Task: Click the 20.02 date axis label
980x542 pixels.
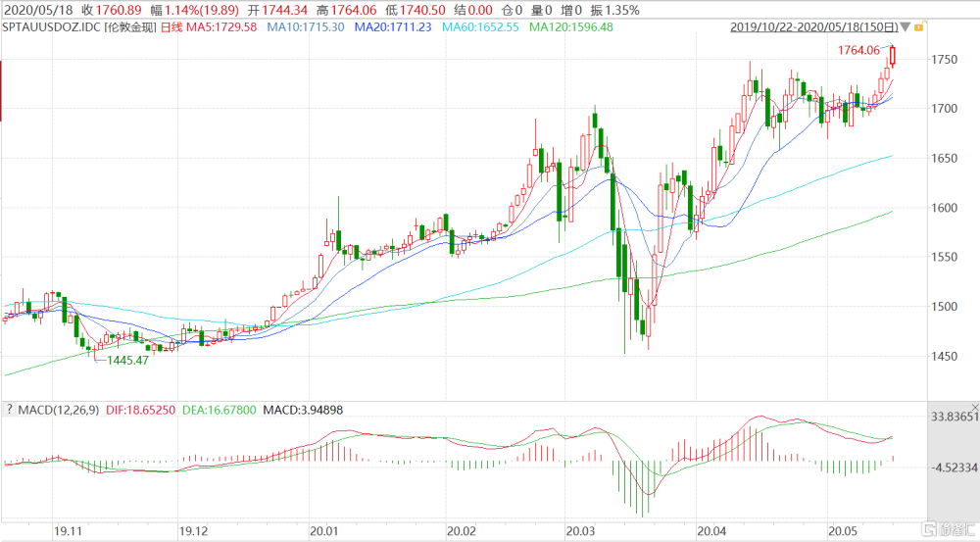Action: pyautogui.click(x=462, y=531)
